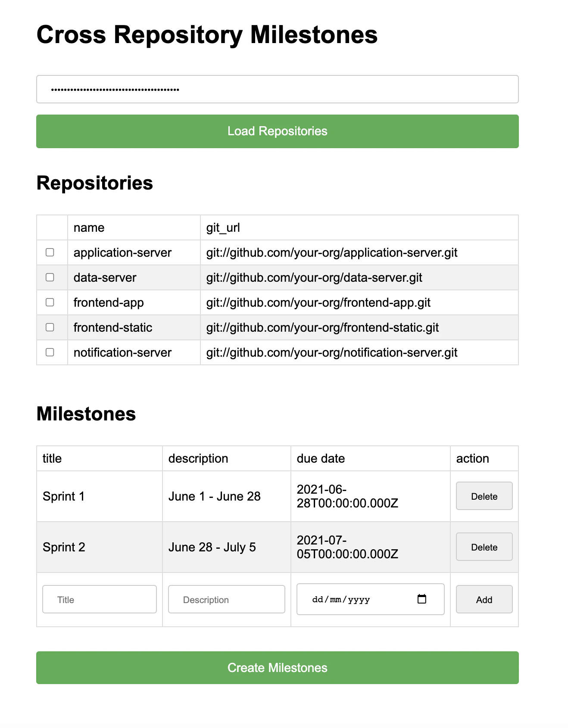Click the Create Milestones button
This screenshot has height=728, width=568.
278,668
